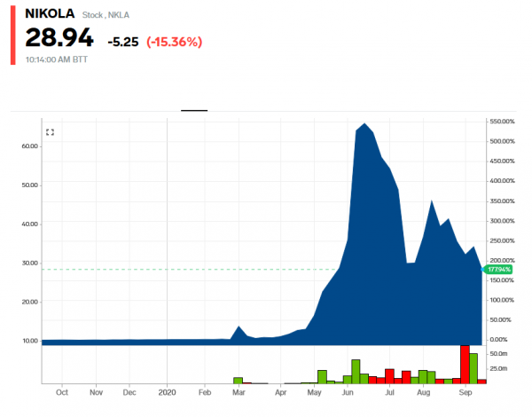Click the tall green volume bar in mid-June
This screenshot has width=532, height=417.
click(x=356, y=372)
